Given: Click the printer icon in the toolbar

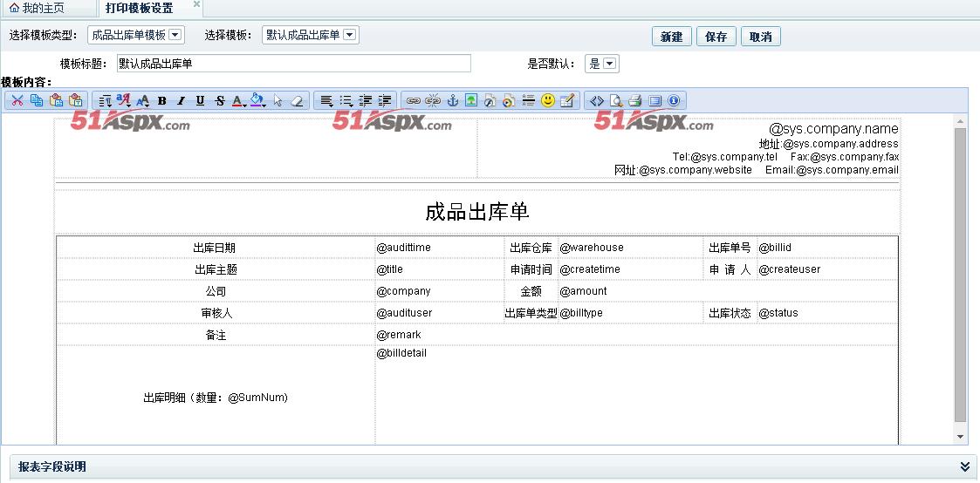Looking at the screenshot, I should tap(635, 100).
